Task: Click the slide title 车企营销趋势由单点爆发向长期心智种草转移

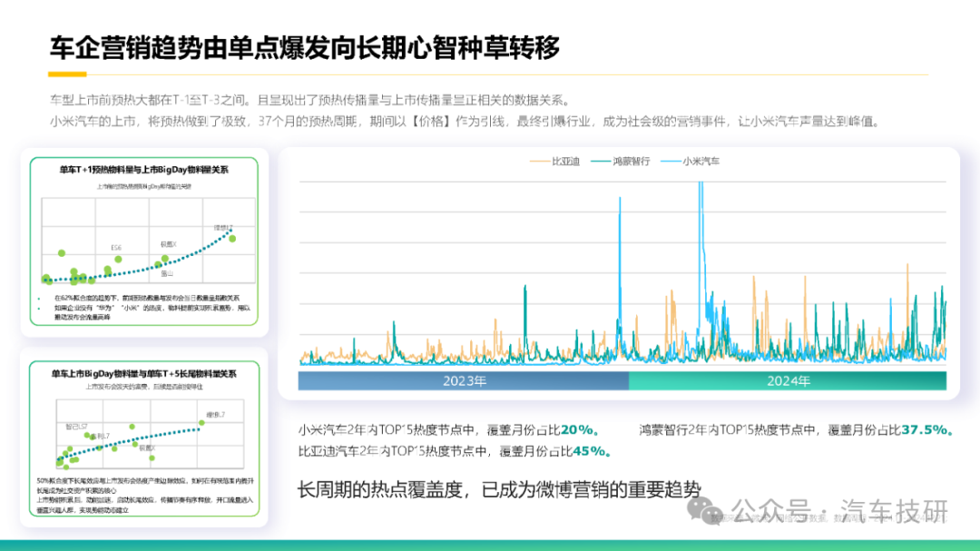Action: (304, 47)
